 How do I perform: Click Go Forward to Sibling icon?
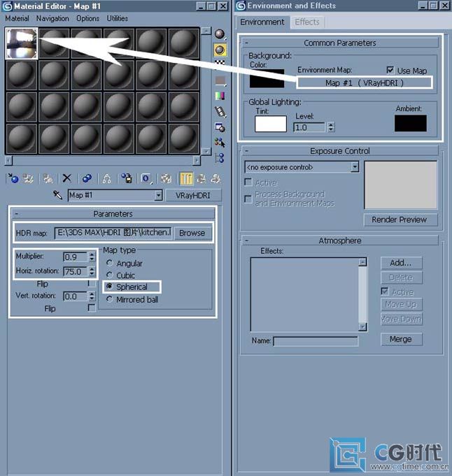point(216,178)
